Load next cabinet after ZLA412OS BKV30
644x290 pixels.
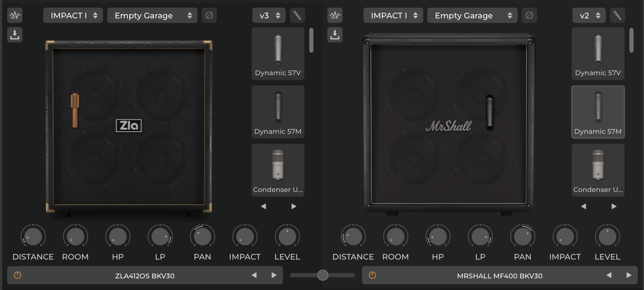click(274, 275)
